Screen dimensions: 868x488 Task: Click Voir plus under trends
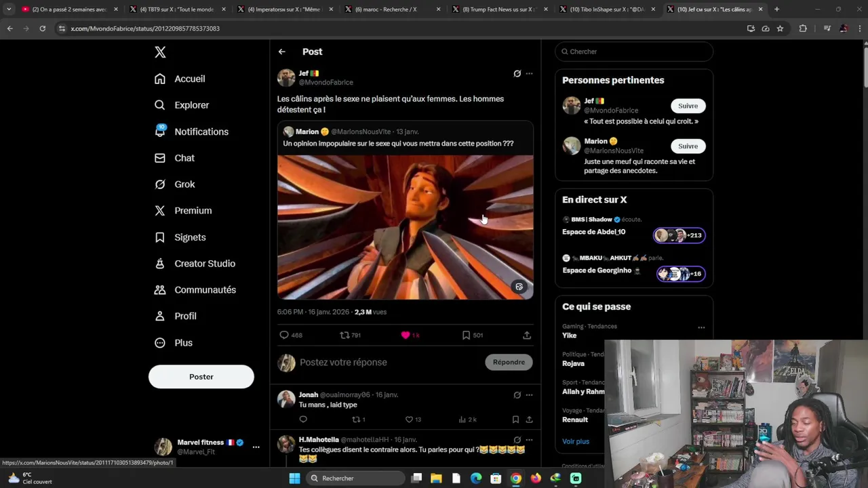[576, 441]
